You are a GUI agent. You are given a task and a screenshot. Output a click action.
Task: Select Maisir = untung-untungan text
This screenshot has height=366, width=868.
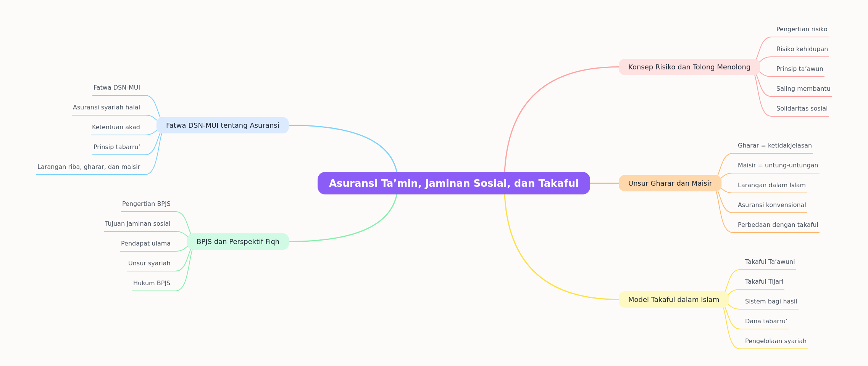pyautogui.click(x=778, y=165)
